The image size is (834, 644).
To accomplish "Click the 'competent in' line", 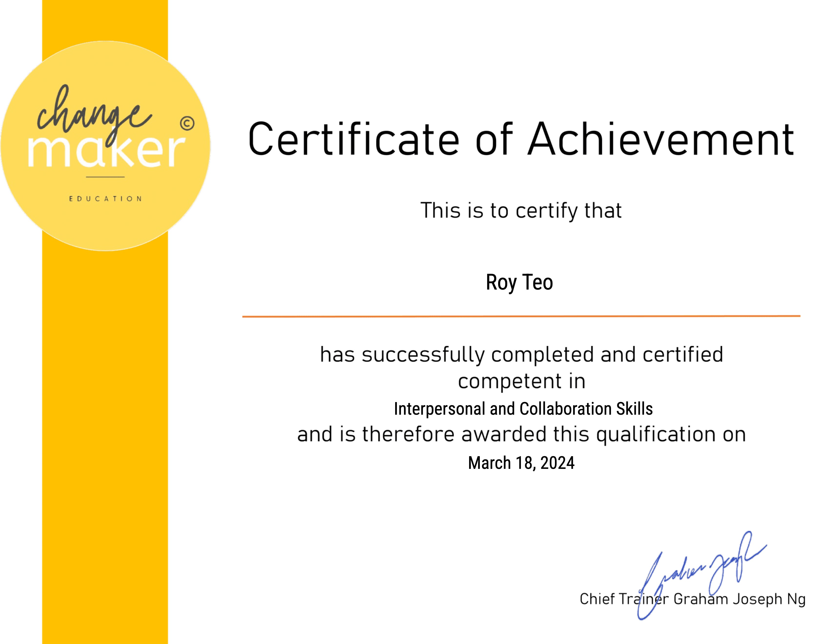I will point(522,382).
